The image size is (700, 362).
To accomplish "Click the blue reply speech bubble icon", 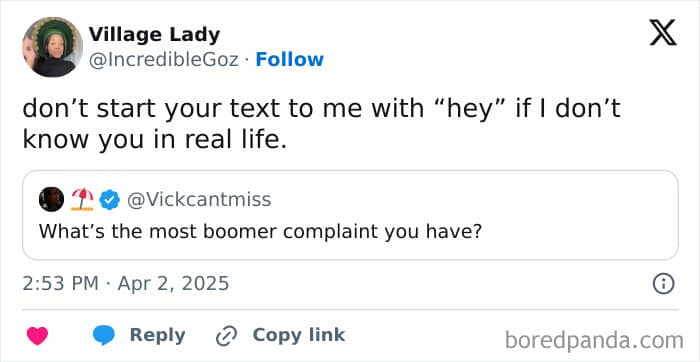I will [104, 335].
